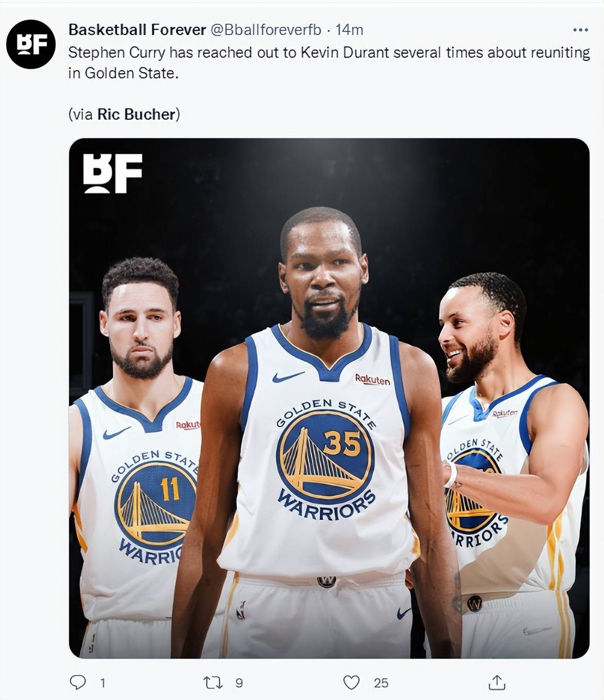The width and height of the screenshot is (604, 700).
Task: Click the Nike logo on center jersey
Action: tap(288, 377)
